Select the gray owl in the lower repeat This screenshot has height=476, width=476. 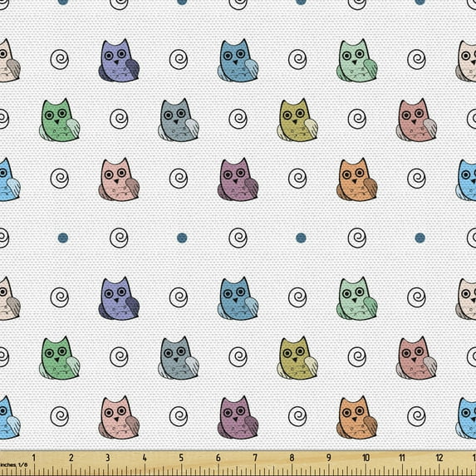pos(179,358)
